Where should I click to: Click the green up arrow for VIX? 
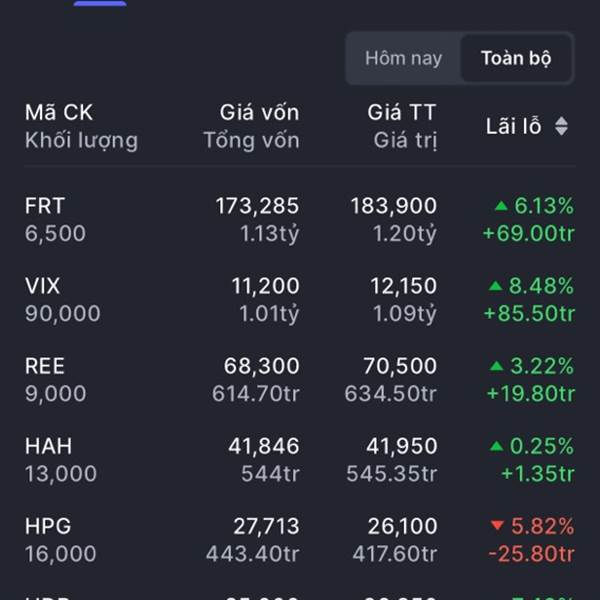pos(496,286)
